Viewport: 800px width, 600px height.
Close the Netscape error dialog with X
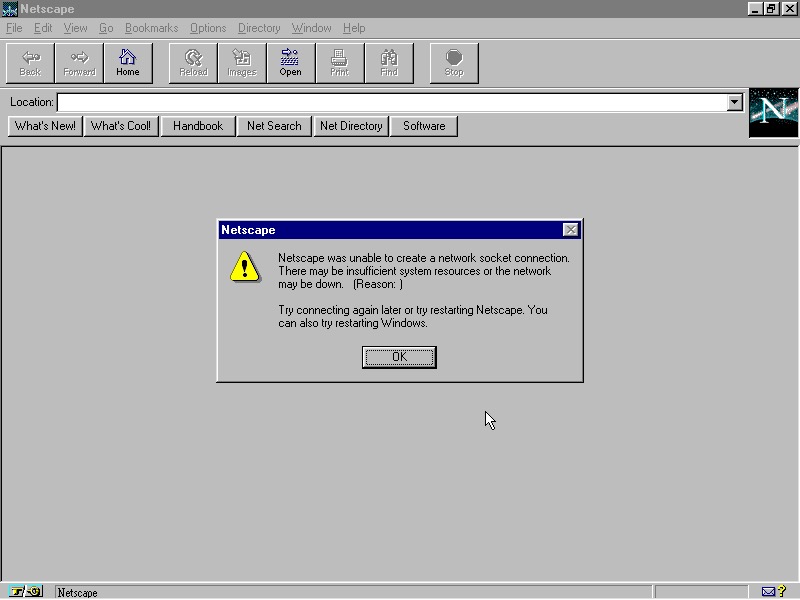(x=570, y=230)
